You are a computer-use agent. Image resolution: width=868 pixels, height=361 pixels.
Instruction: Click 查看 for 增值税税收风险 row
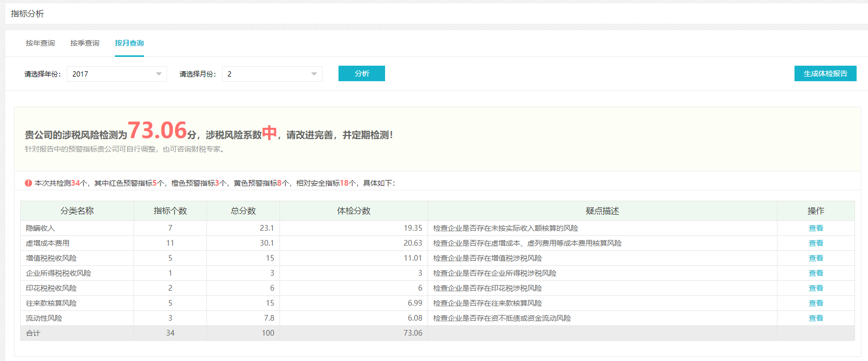coord(816,258)
